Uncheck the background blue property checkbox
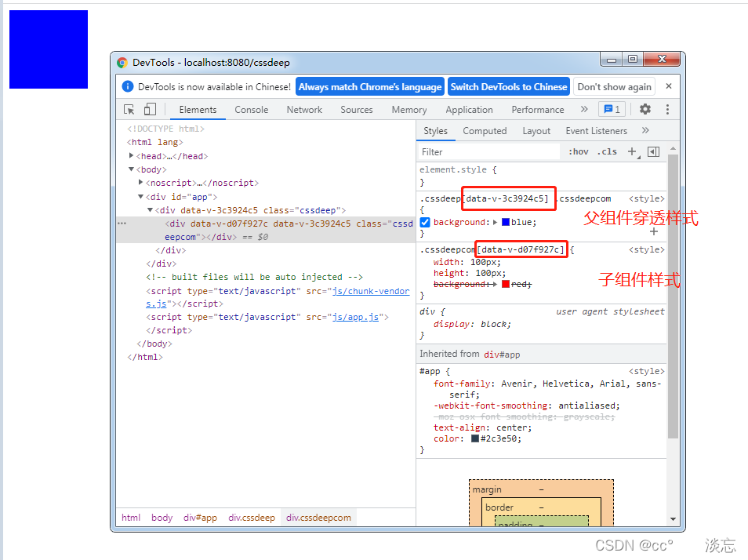This screenshot has height=560, width=748. 425,222
